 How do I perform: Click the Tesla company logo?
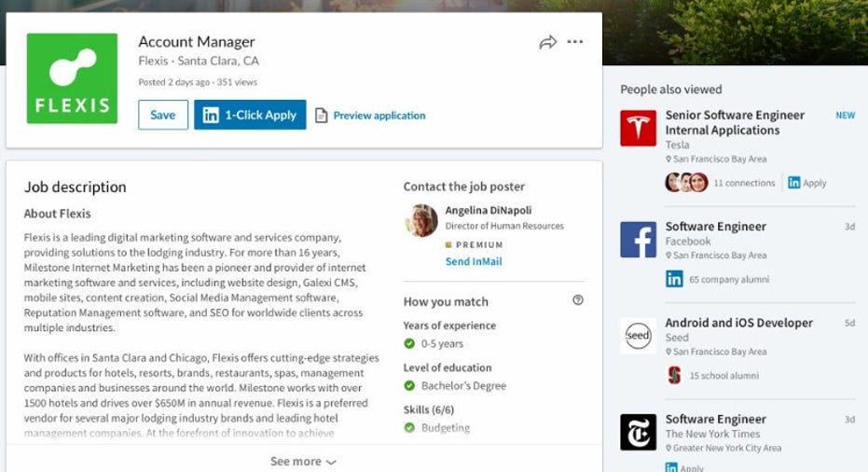click(x=639, y=128)
